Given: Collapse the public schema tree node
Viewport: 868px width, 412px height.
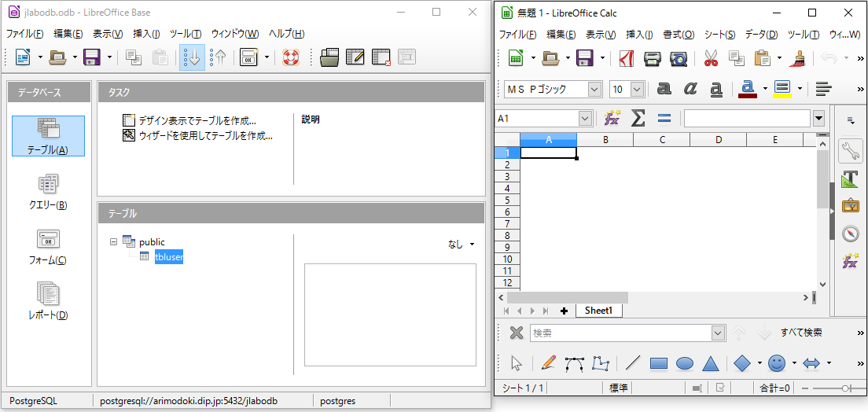Looking at the screenshot, I should 113,242.
